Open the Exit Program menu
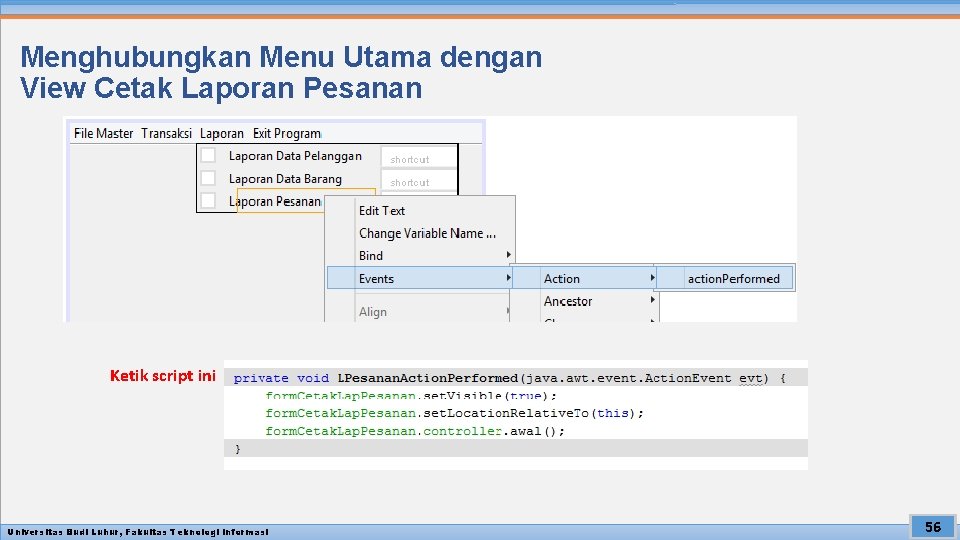The width and height of the screenshot is (960, 540). pyautogui.click(x=287, y=133)
